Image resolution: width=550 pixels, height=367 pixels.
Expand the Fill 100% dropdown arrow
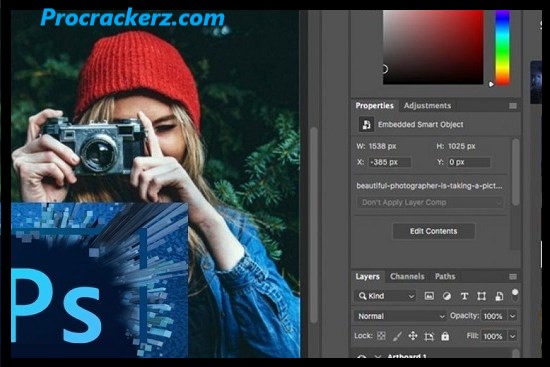[512, 336]
